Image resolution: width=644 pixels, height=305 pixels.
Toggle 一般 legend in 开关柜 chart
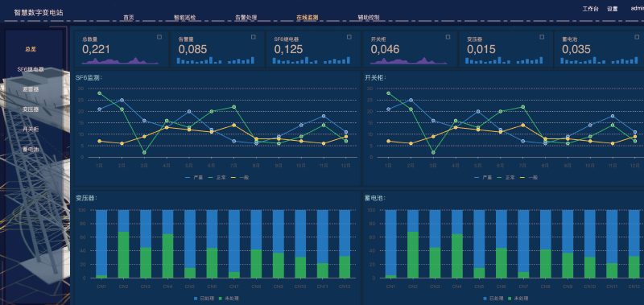tap(529, 178)
